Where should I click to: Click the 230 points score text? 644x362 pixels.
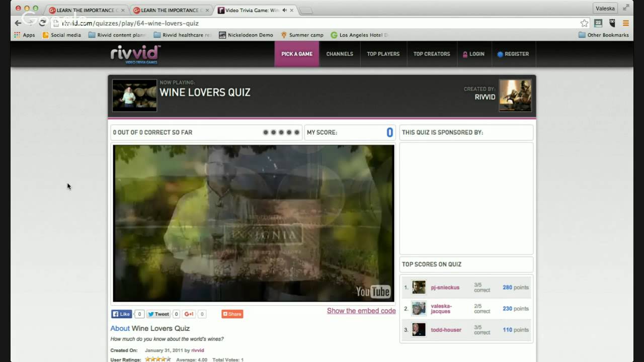[516, 309]
